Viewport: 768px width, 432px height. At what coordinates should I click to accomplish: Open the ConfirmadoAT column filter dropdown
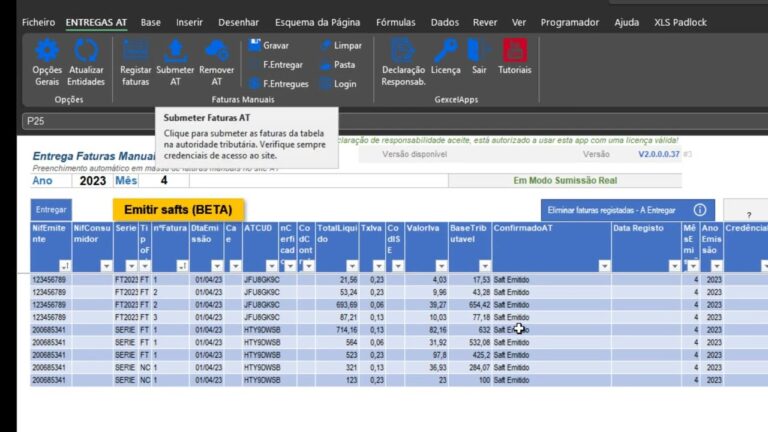pyautogui.click(x=603, y=266)
